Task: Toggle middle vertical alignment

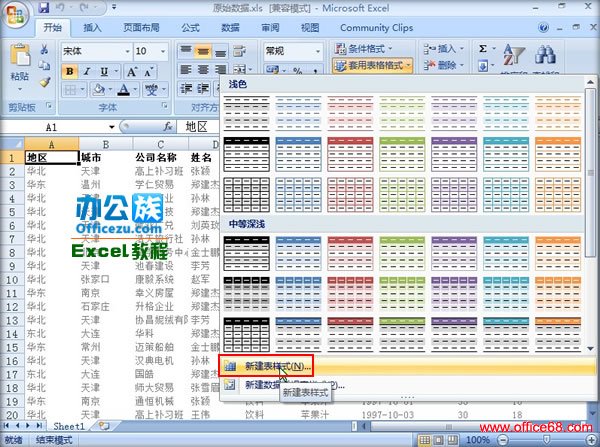Action: [x=203, y=51]
